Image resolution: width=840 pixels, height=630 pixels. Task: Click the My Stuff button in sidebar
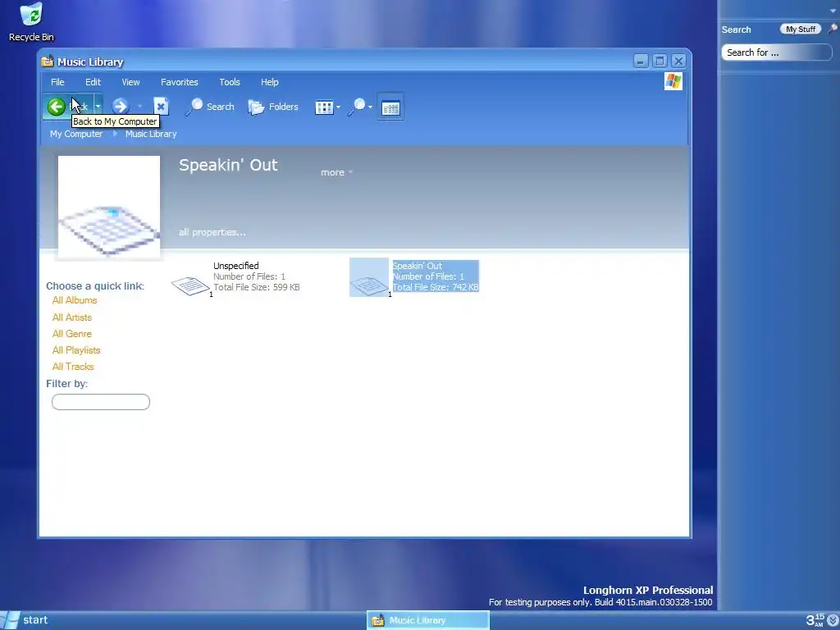click(801, 30)
